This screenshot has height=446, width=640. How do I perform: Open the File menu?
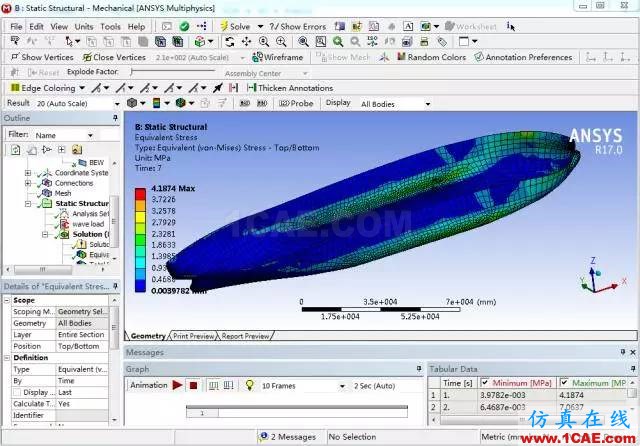[x=16, y=27]
